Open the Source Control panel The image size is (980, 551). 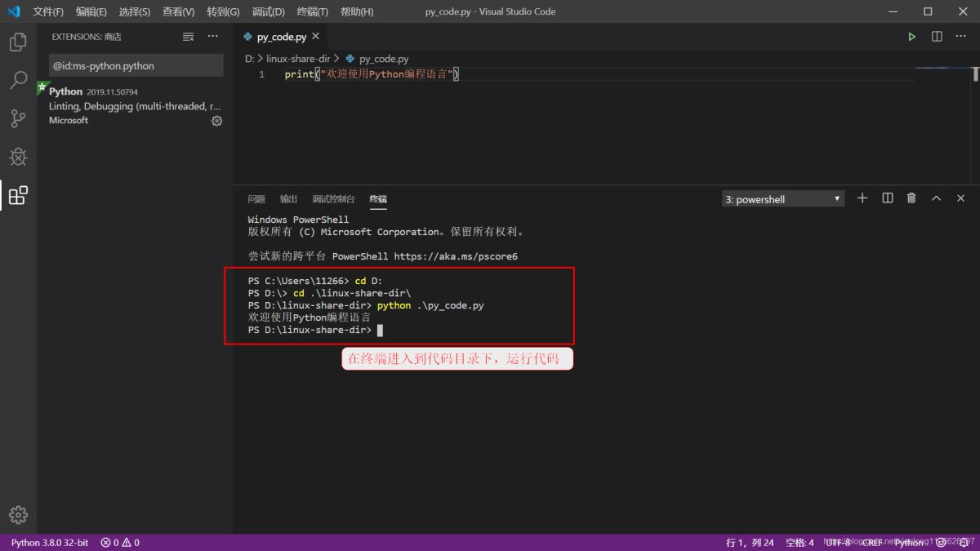(x=18, y=118)
